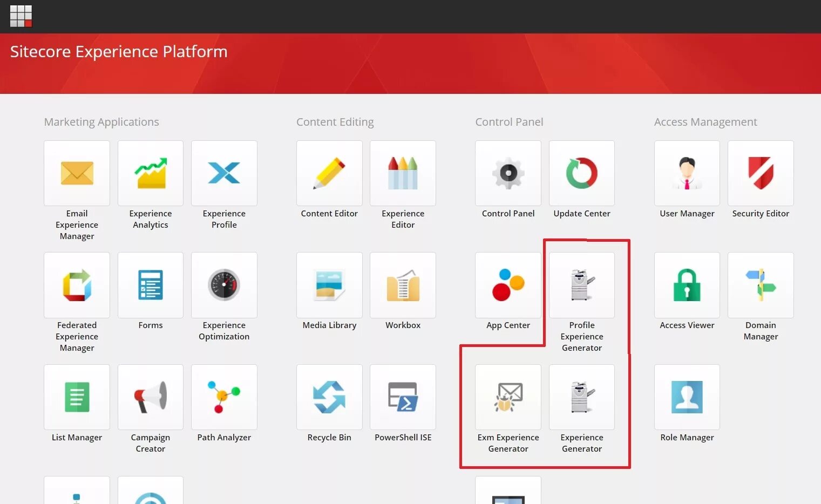Launch Experience Editor crayons icon
The width and height of the screenshot is (821, 504).
[403, 173]
